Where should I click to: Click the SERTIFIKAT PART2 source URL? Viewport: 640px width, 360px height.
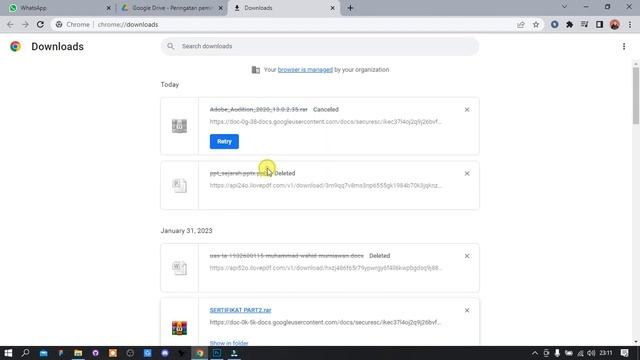[x=325, y=322]
